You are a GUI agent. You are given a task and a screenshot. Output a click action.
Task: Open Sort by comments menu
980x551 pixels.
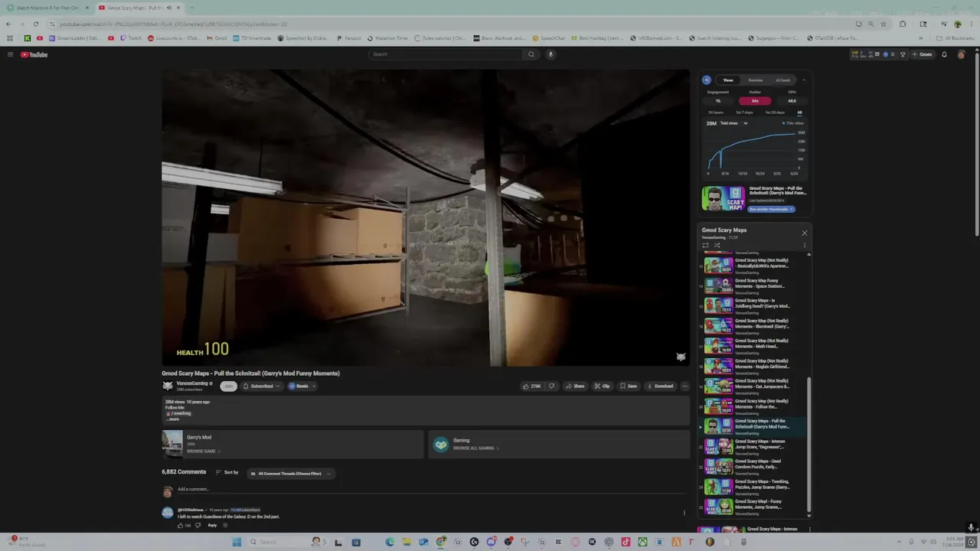227,472
